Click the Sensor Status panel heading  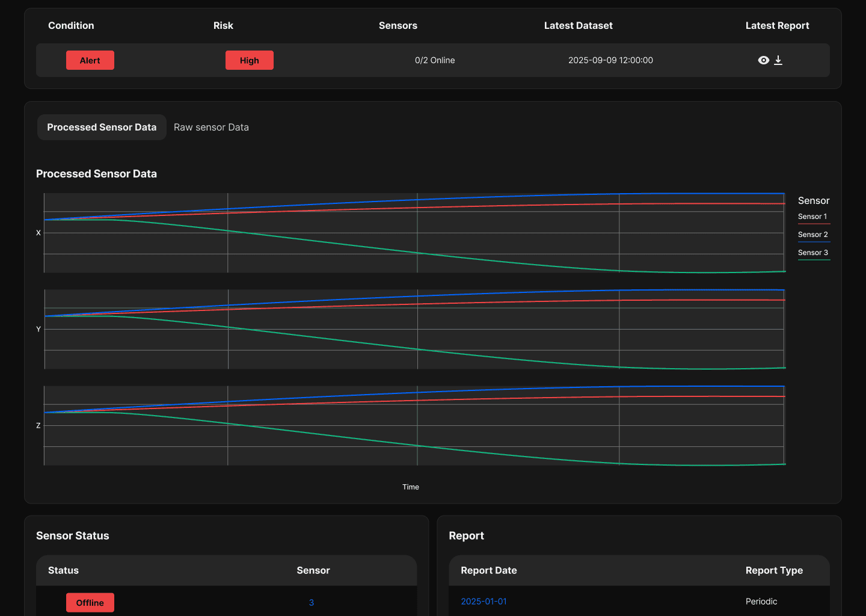pos(73,536)
